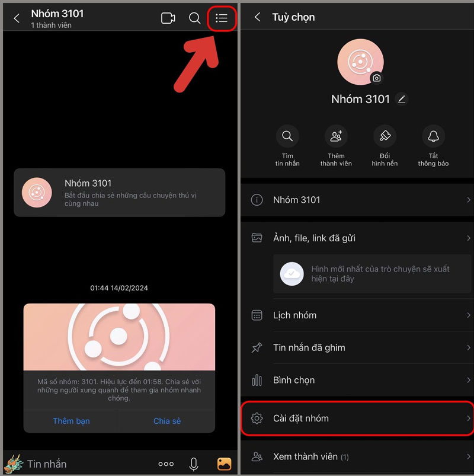The image size is (474, 476).
Task: Open the Bình chọn poll option
Action: (357, 381)
